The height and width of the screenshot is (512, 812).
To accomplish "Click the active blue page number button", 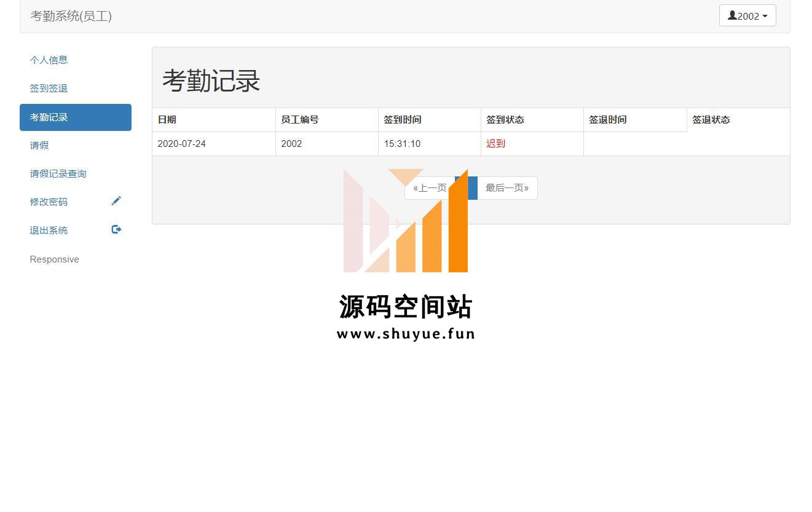I will pos(467,188).
